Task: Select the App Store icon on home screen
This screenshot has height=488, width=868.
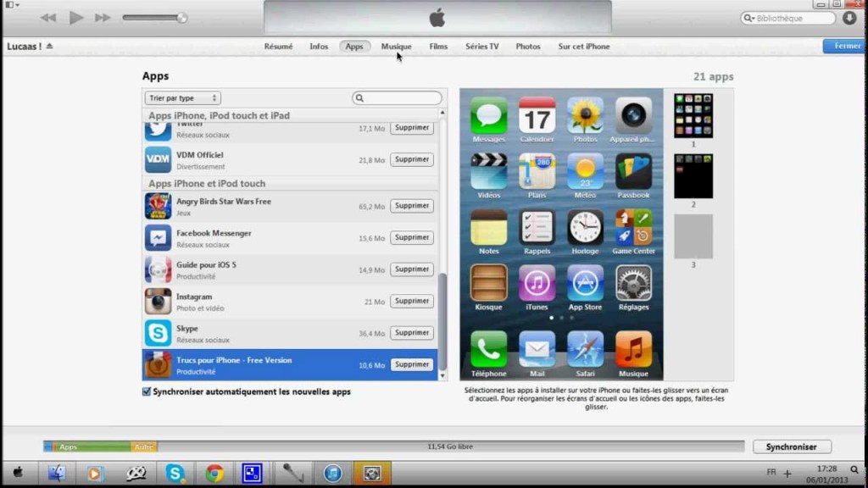Action: tap(585, 283)
